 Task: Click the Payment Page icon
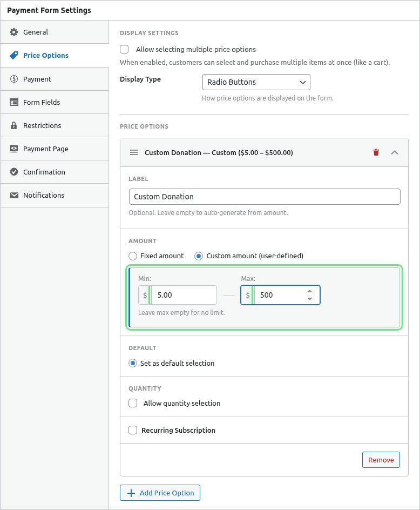(x=13, y=149)
